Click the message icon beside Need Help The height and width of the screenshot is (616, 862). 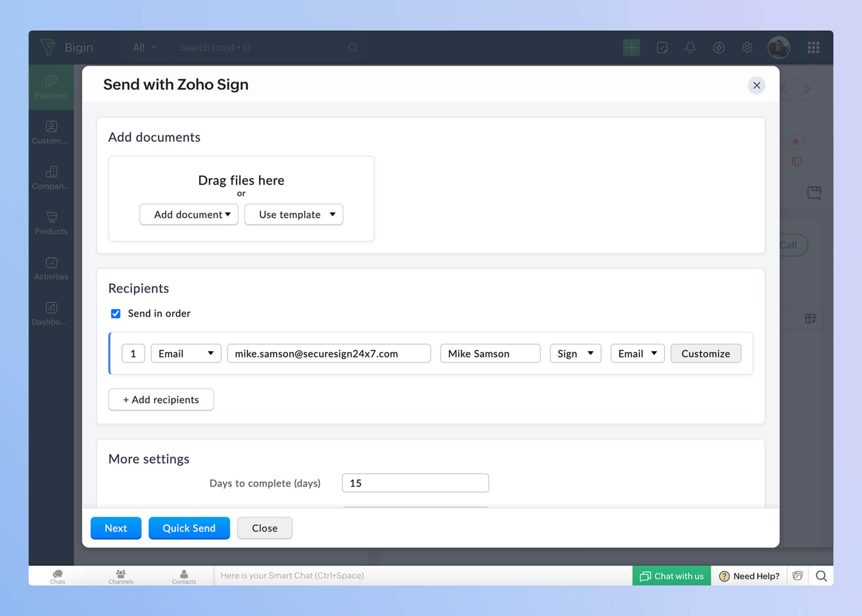pos(798,576)
